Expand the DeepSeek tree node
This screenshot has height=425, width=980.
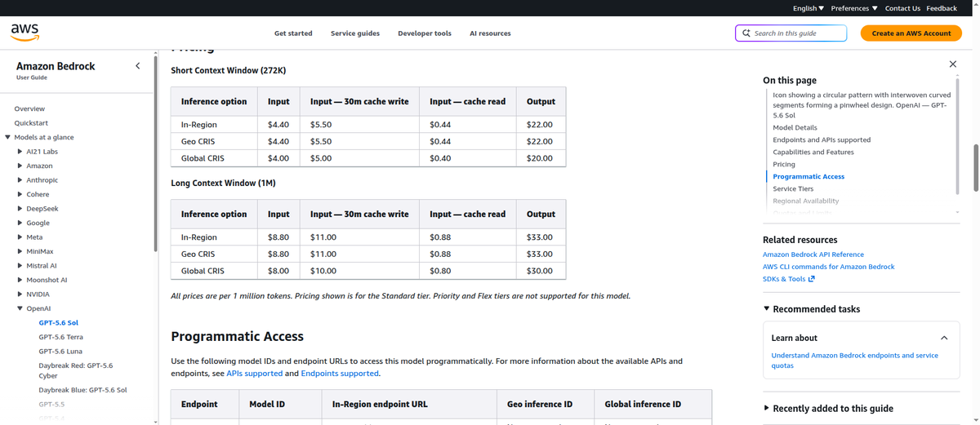click(x=20, y=209)
